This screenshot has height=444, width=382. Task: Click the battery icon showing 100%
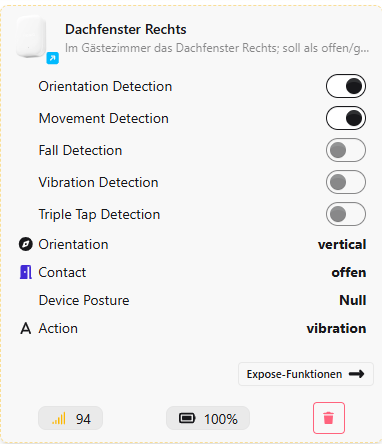click(187, 418)
